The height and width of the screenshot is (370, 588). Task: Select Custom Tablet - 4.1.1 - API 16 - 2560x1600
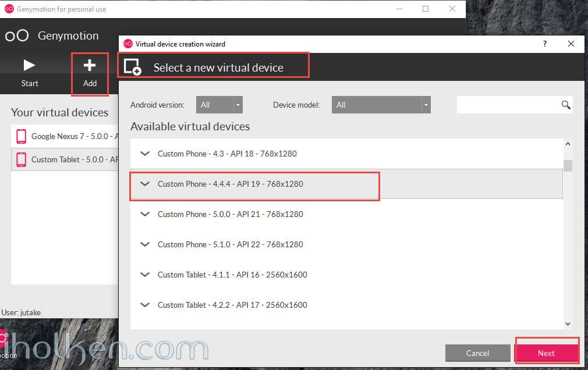point(346,275)
